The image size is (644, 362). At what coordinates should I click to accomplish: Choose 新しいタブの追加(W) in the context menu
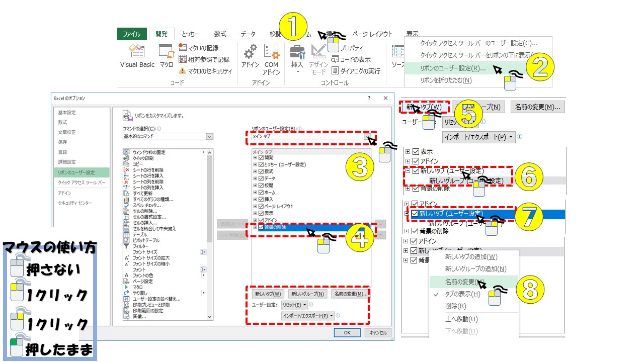tap(471, 257)
